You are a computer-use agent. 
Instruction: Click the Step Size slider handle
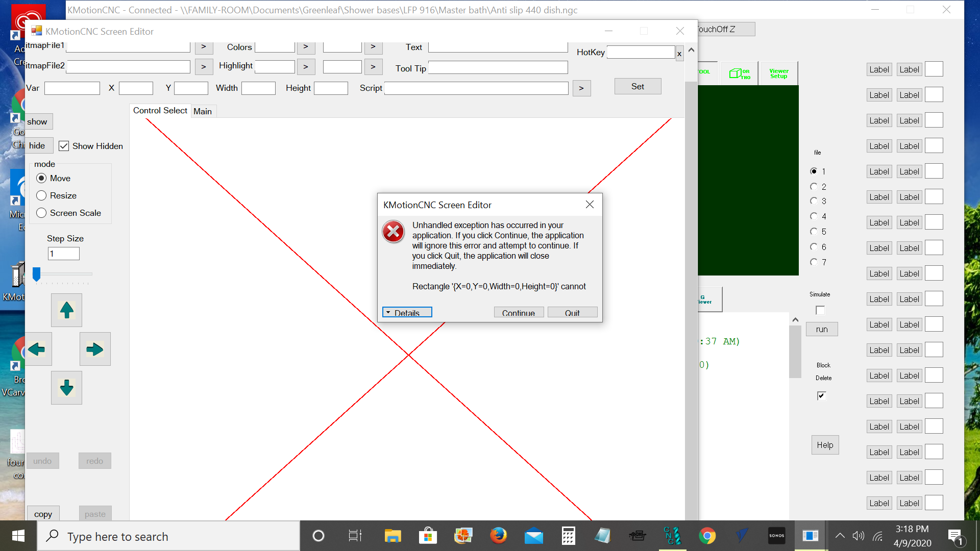(x=36, y=274)
